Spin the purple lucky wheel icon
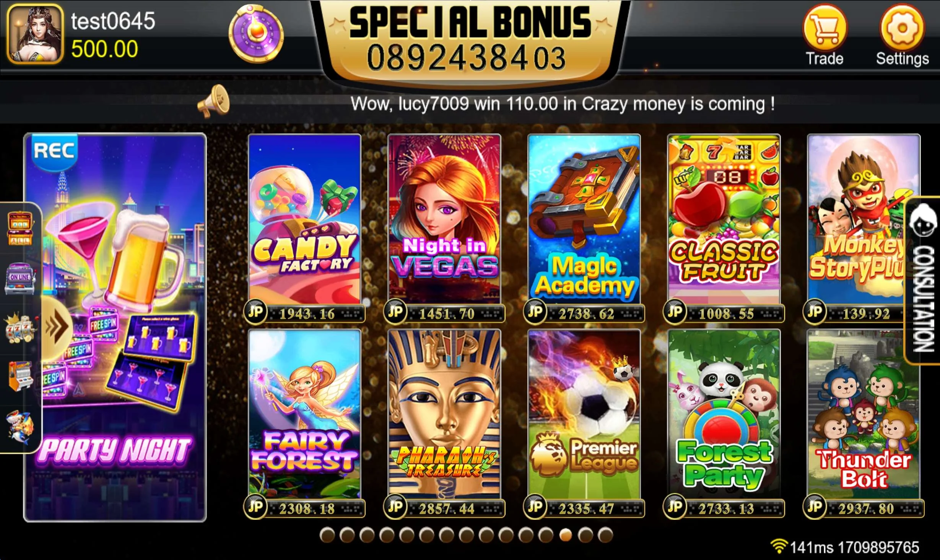The height and width of the screenshot is (560, 940). coord(256,34)
